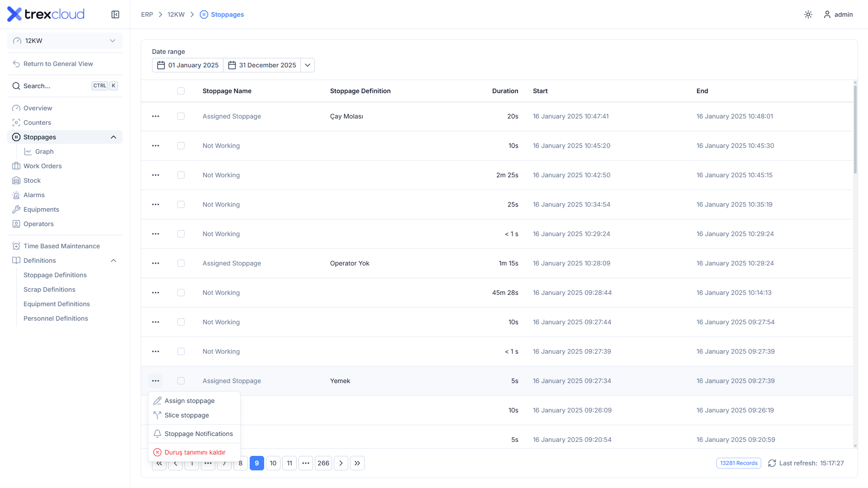The width and height of the screenshot is (868, 488).
Task: Go to the next page arrow
Action: pos(341,463)
